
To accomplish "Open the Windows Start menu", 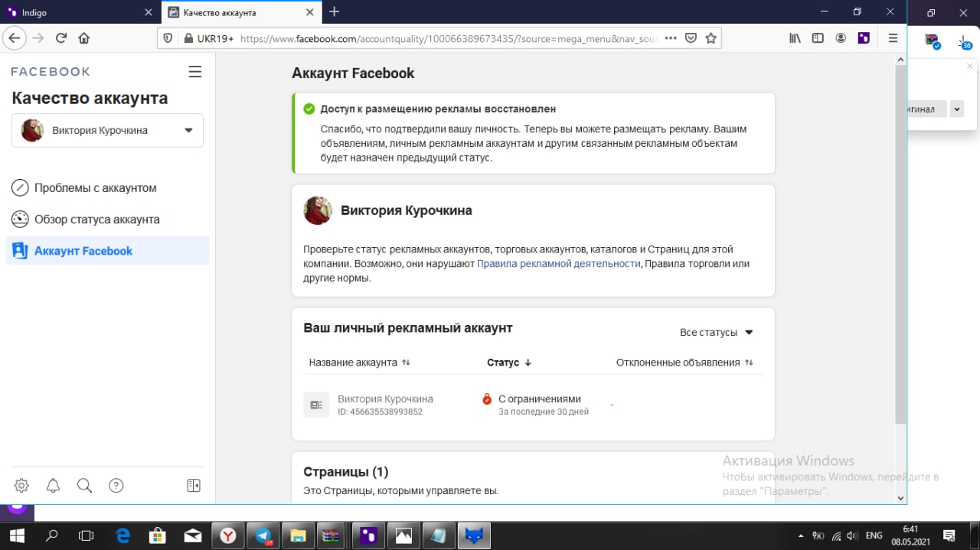I will point(16,535).
